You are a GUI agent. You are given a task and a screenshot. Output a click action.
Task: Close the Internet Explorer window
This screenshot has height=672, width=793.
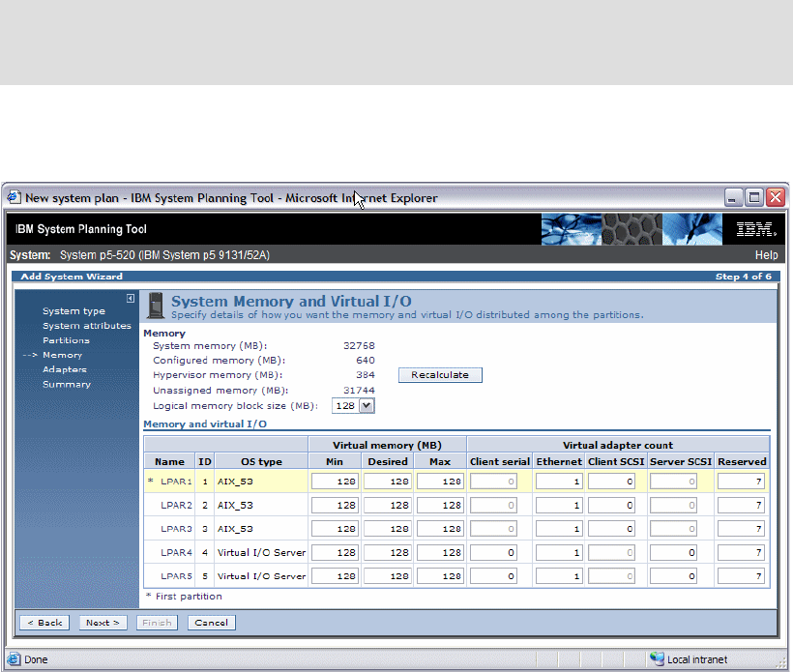coord(776,197)
